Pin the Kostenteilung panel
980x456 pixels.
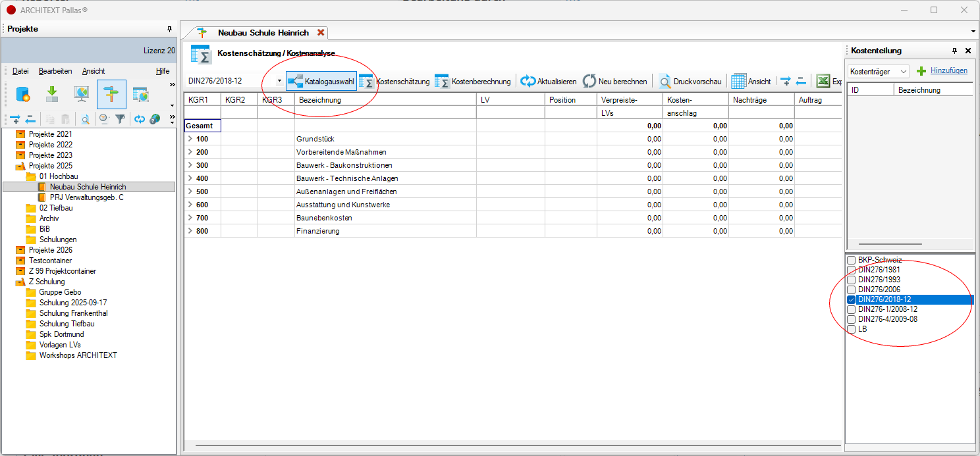click(955, 51)
